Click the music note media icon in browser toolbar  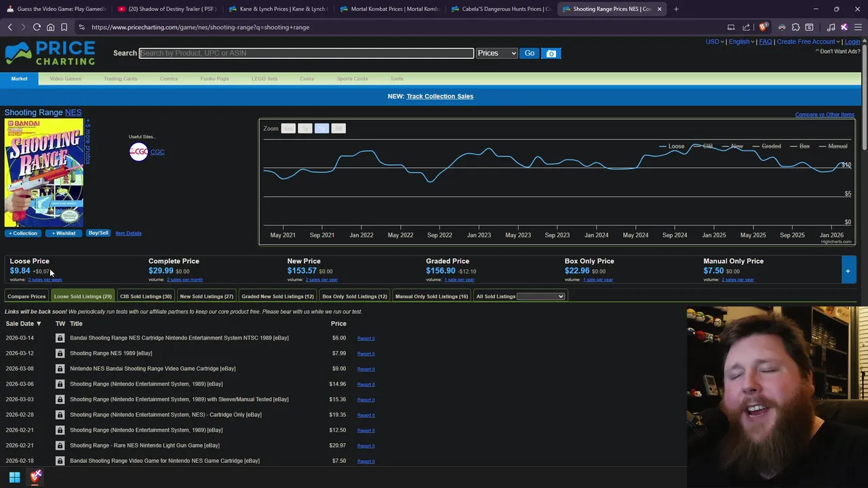pos(831,27)
